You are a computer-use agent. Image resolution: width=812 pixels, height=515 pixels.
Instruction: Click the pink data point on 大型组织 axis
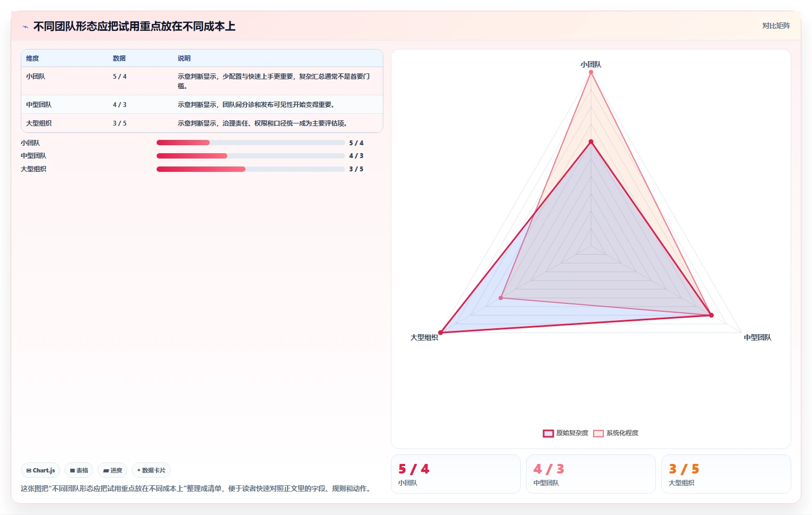click(x=501, y=298)
